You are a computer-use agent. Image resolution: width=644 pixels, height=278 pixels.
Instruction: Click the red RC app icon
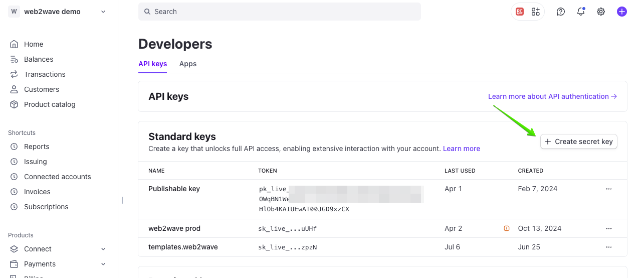coord(520,12)
